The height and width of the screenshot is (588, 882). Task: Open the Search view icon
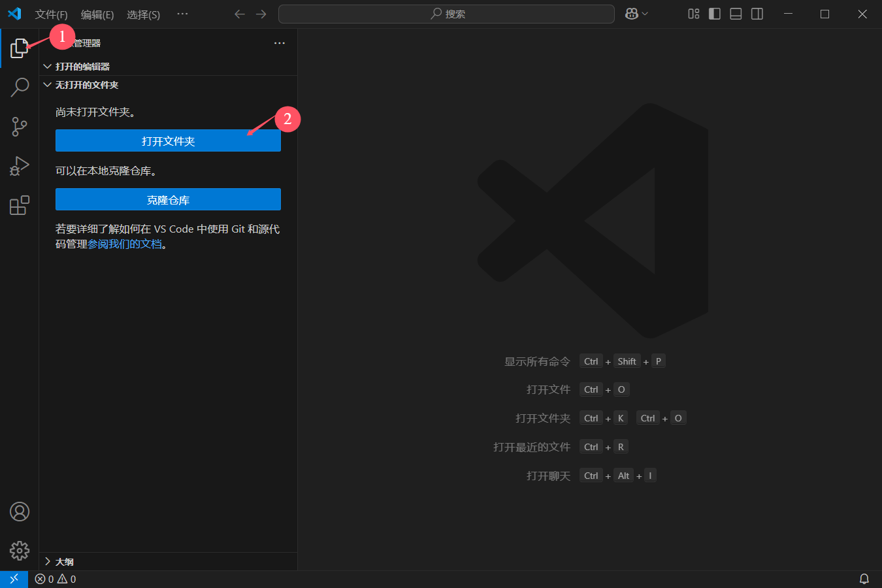(x=20, y=87)
